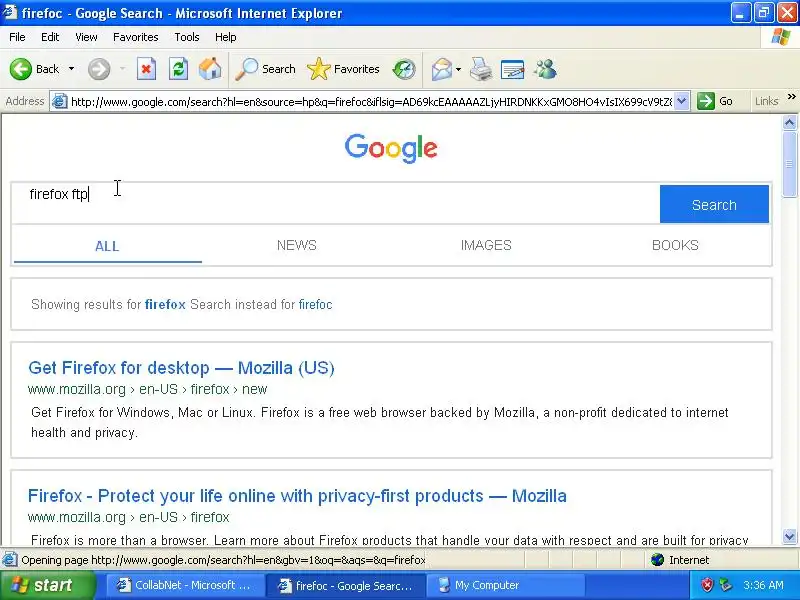
Task: Click the greyed Forward arrow button
Action: point(99,69)
